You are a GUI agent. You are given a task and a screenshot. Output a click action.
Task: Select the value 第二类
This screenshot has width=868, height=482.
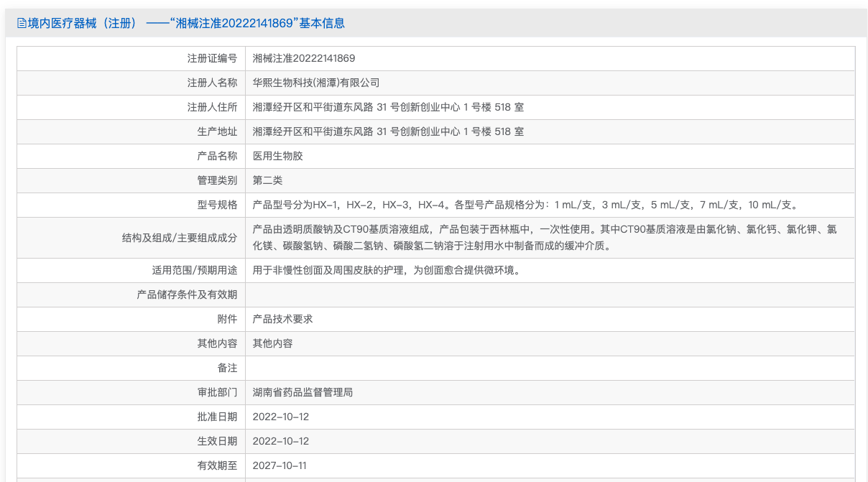click(x=268, y=180)
